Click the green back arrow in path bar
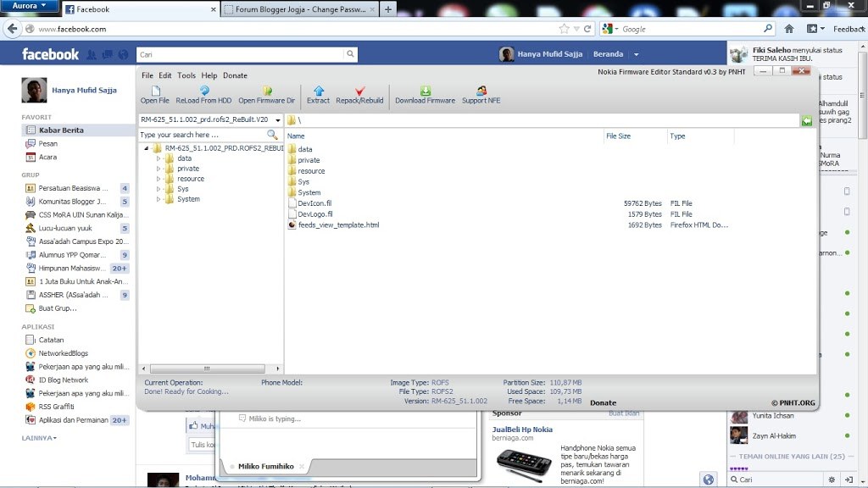The image size is (868, 488). click(x=807, y=120)
